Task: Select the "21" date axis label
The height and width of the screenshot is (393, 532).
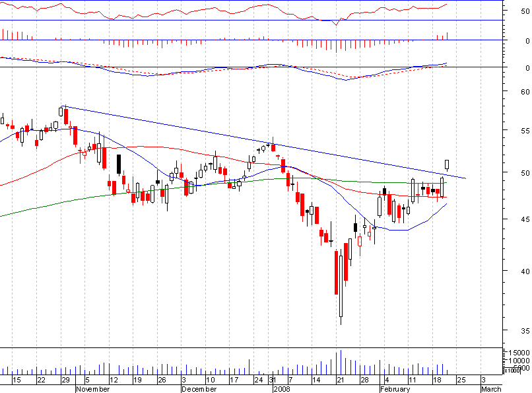Action: tap(341, 380)
